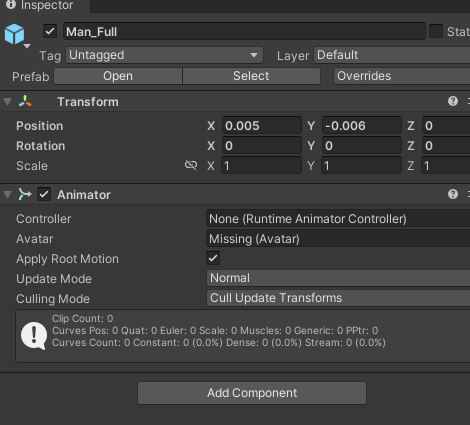The image size is (470, 425).
Task: Click Scale X field
Action: 262,166
